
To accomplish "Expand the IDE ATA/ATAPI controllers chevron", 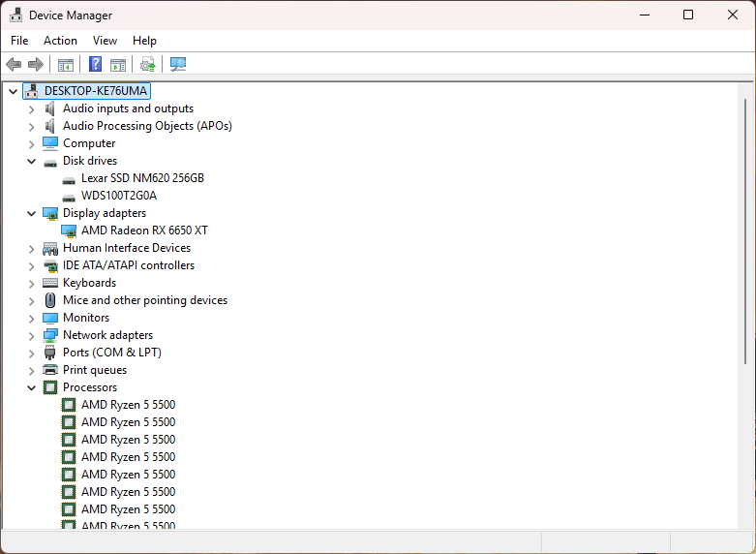I will point(31,266).
